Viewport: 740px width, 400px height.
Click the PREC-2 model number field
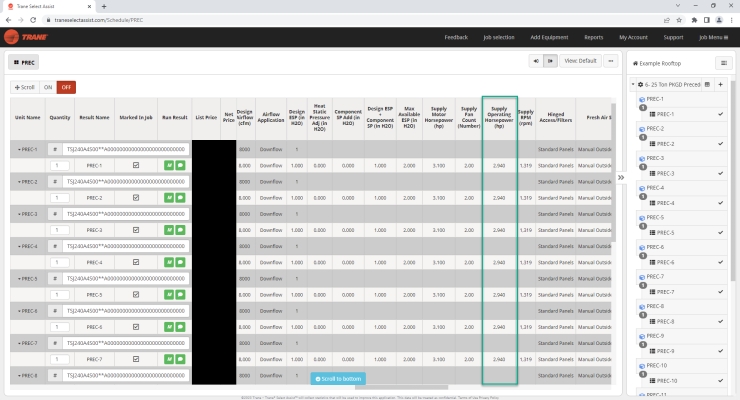126,182
